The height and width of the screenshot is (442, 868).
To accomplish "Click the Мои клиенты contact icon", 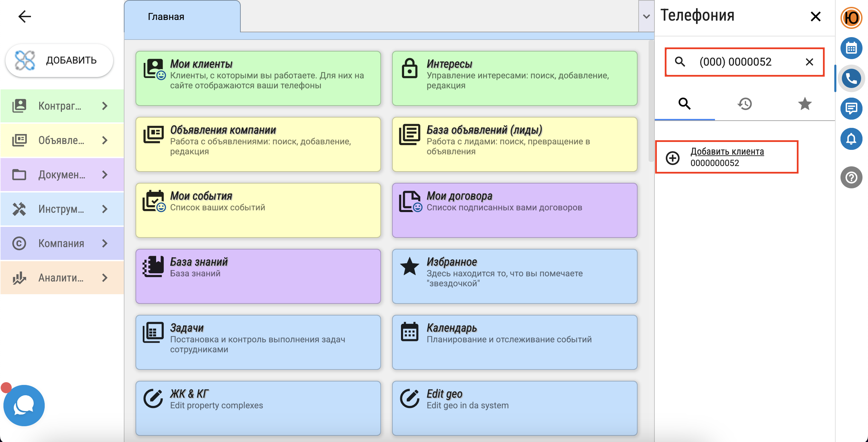I will [x=154, y=69].
